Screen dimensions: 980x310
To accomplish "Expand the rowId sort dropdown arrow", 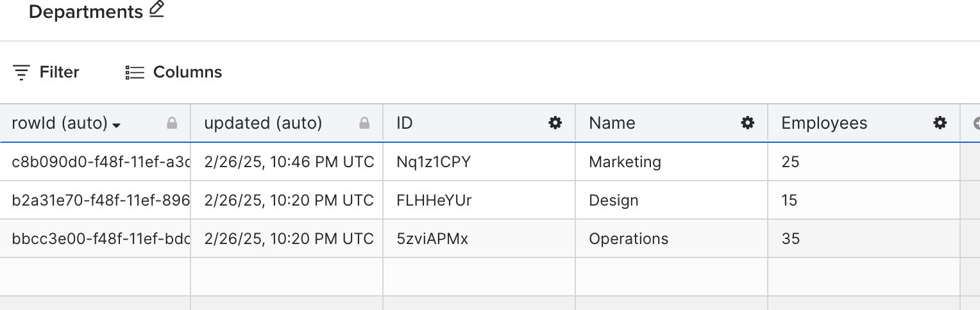I will (x=116, y=125).
